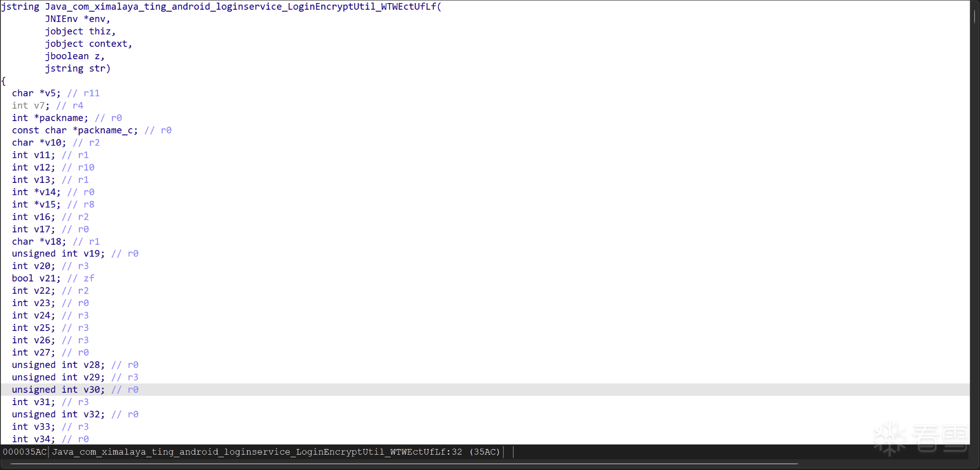The width and height of the screenshot is (980, 470).
Task: Click the '(35AC)' offset in the status bar
Action: tap(485, 452)
